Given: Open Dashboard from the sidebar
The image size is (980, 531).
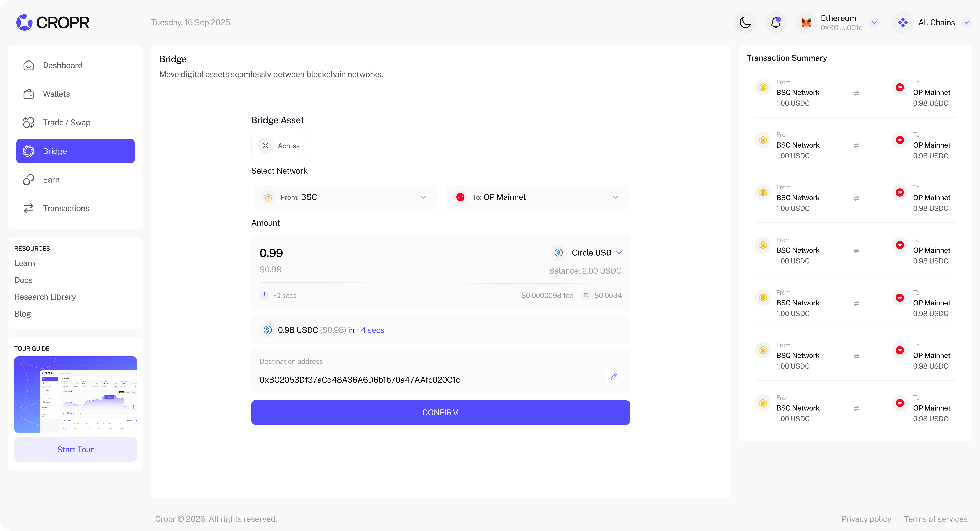Looking at the screenshot, I should click(x=75, y=65).
